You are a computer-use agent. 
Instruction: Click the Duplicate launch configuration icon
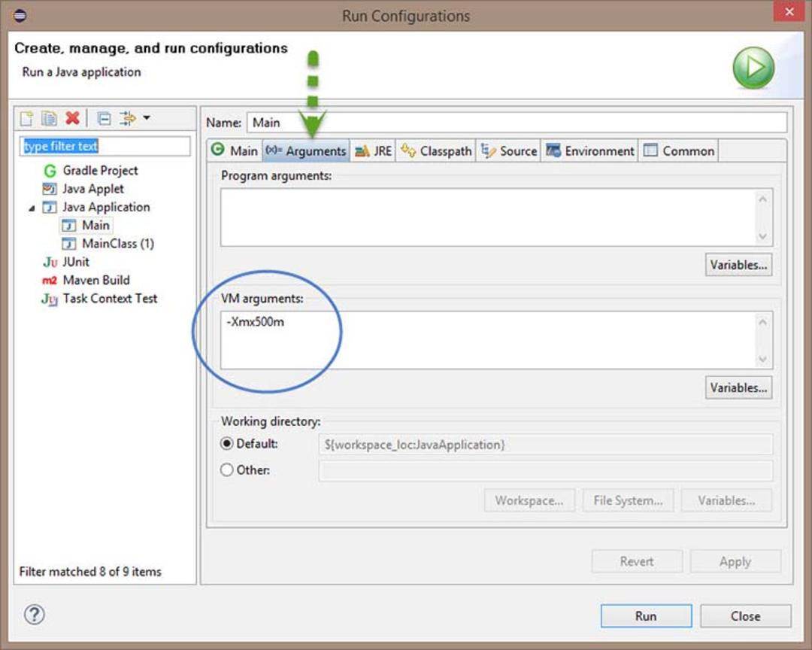click(x=49, y=119)
